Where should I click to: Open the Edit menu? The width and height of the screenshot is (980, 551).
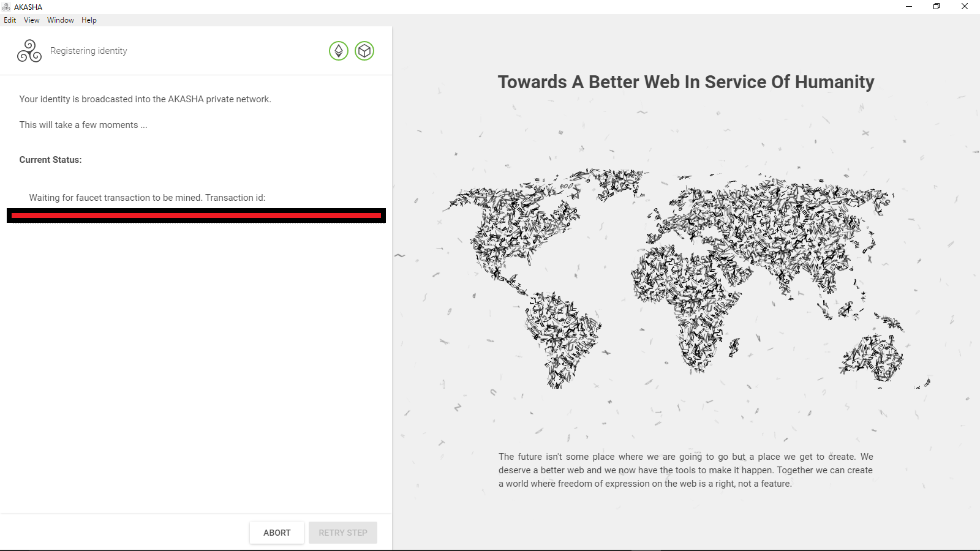(x=10, y=20)
